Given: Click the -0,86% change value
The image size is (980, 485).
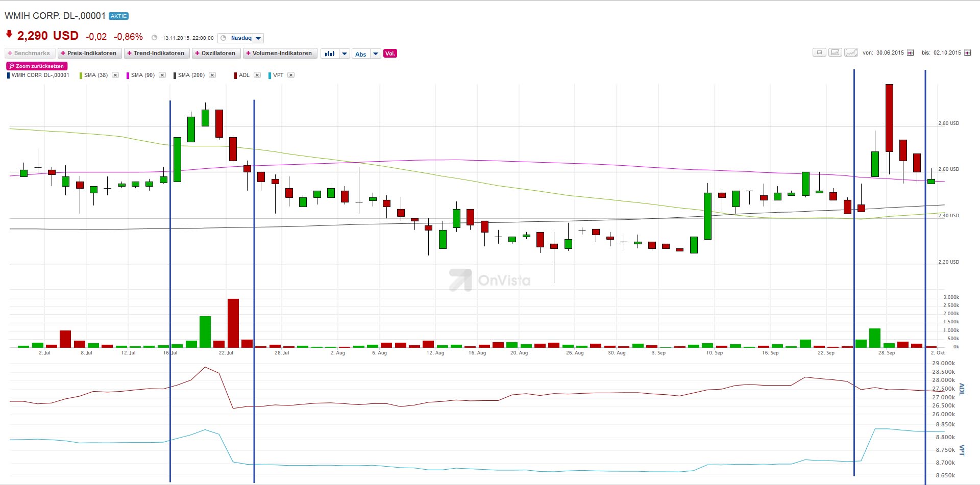Looking at the screenshot, I should (x=128, y=37).
